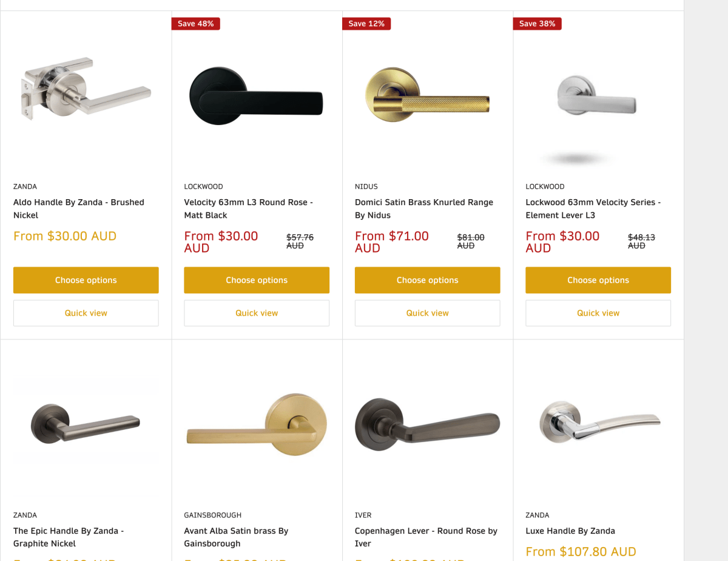Open Quick view for Aldo Handle By Zanda
This screenshot has width=728, height=561.
pyautogui.click(x=86, y=313)
